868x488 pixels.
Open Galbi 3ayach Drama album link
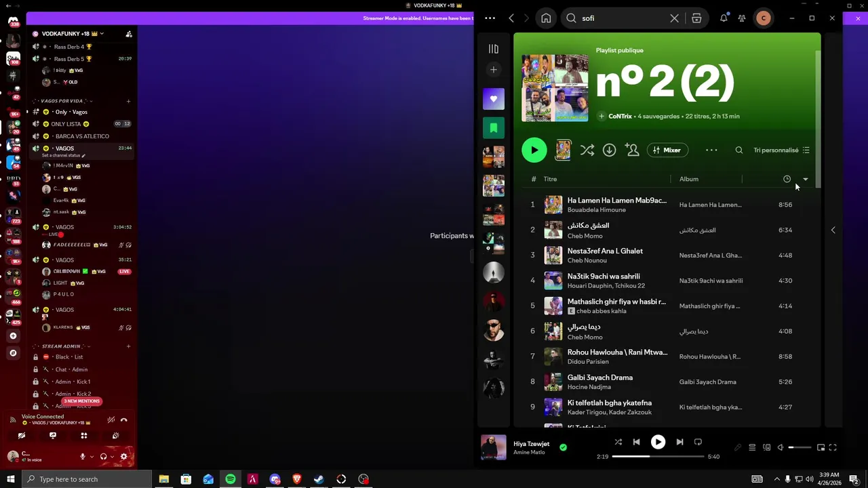pos(707,382)
